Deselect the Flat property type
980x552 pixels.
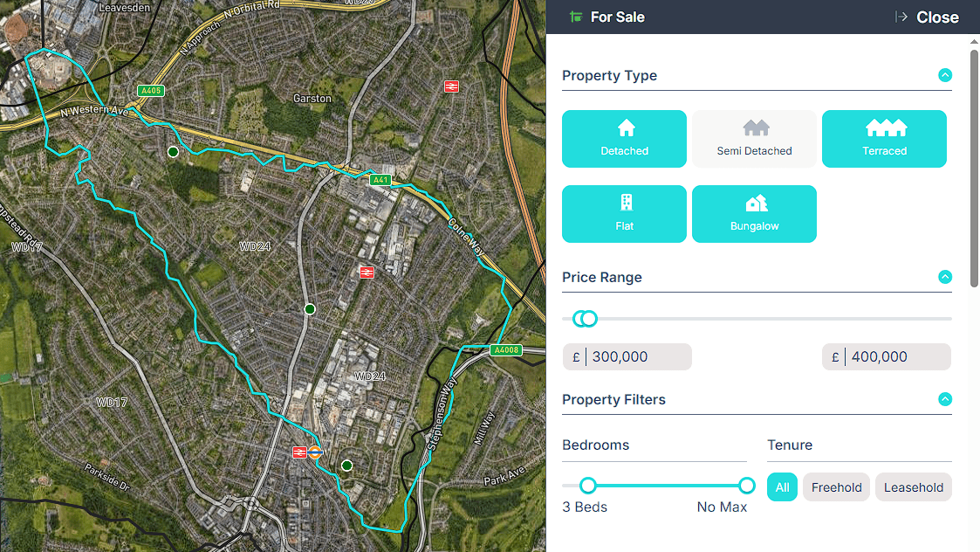point(624,214)
